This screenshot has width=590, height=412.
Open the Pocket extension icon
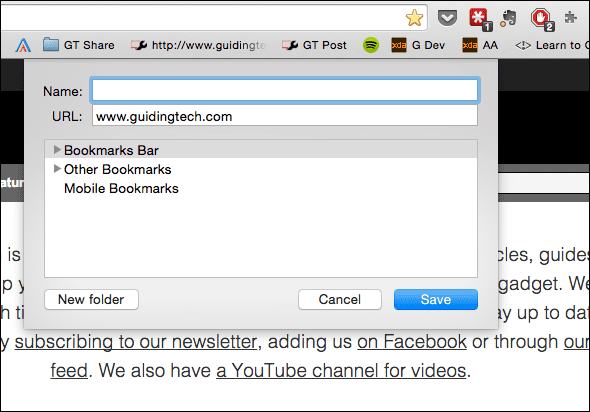[x=447, y=18]
